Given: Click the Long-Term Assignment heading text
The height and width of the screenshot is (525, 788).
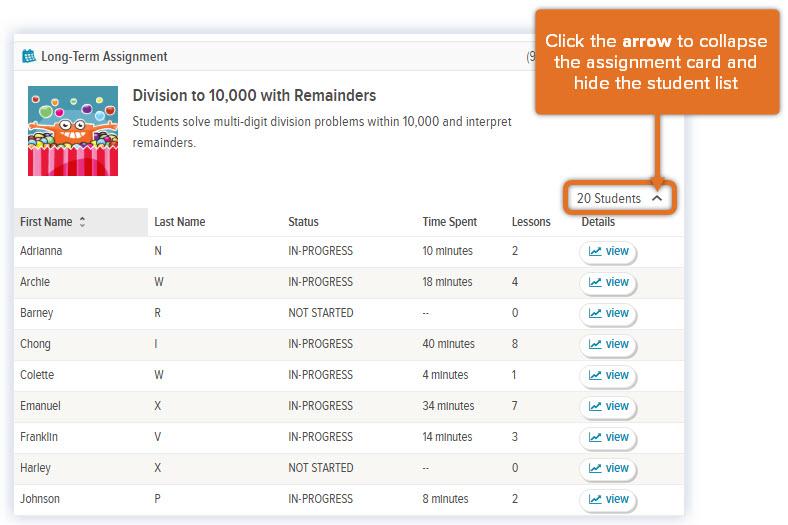Looking at the screenshot, I should [x=104, y=56].
